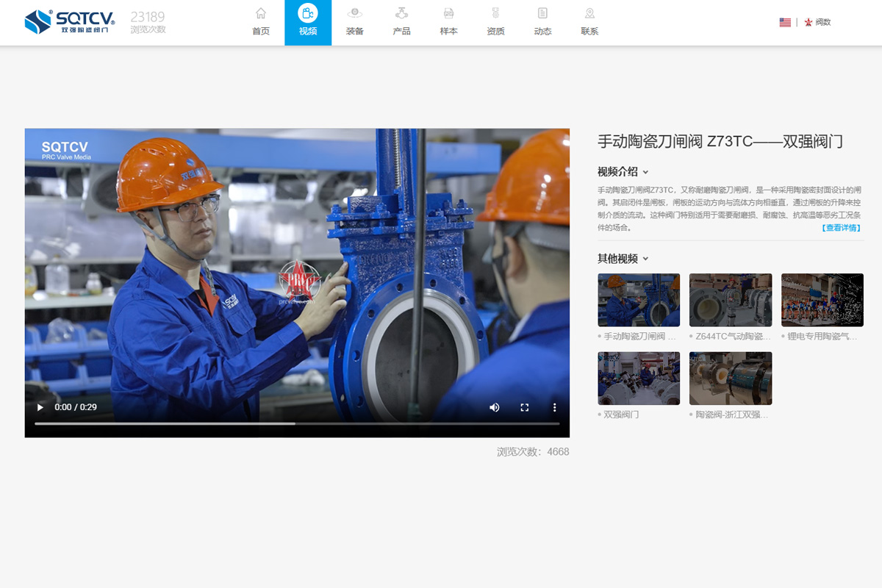Switch to the 视频 tab
Image resolution: width=882 pixels, height=588 pixels.
pyautogui.click(x=308, y=23)
